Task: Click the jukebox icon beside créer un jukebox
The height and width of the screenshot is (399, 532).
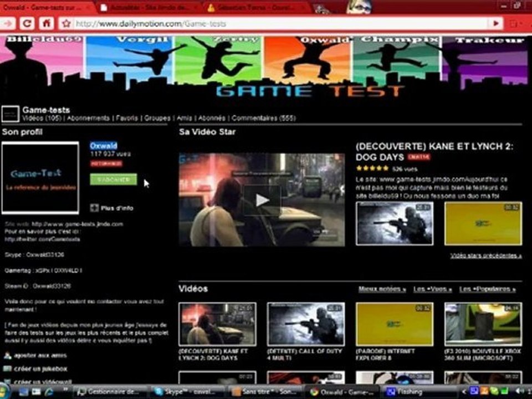Action: [x=7, y=369]
